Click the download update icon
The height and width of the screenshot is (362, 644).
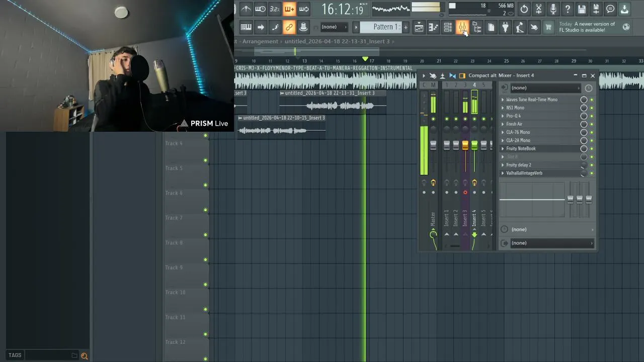point(624,9)
